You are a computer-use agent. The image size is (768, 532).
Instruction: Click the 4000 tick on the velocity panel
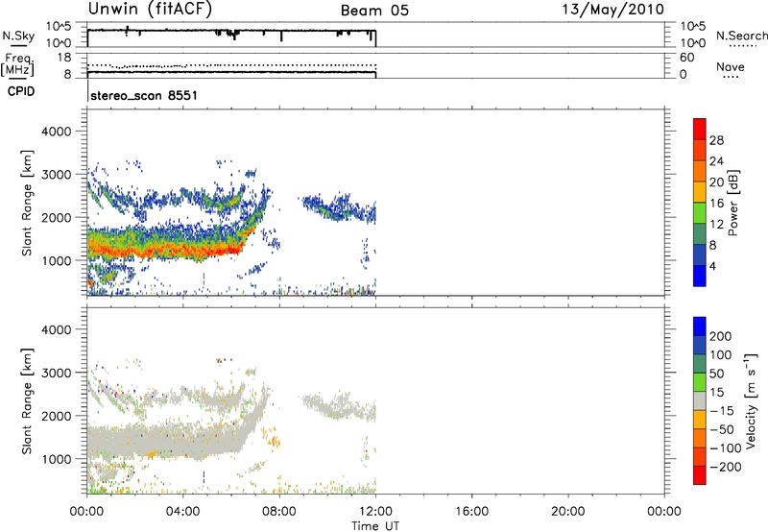(57, 329)
